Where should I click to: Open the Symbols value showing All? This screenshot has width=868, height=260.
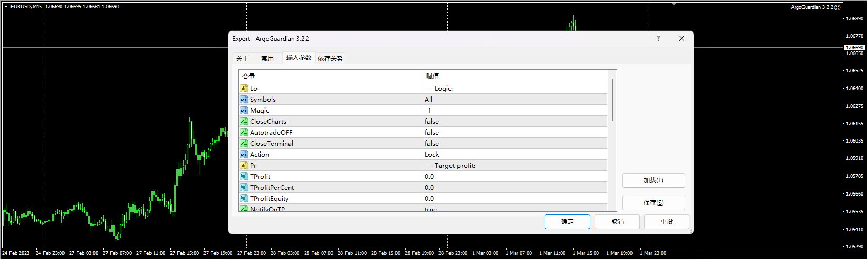(428, 100)
